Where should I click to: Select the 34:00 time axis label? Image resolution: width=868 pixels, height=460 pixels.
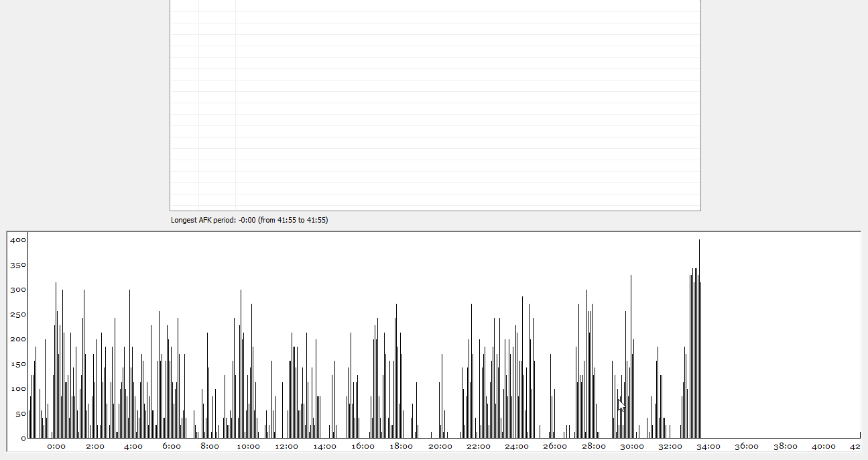[708, 447]
